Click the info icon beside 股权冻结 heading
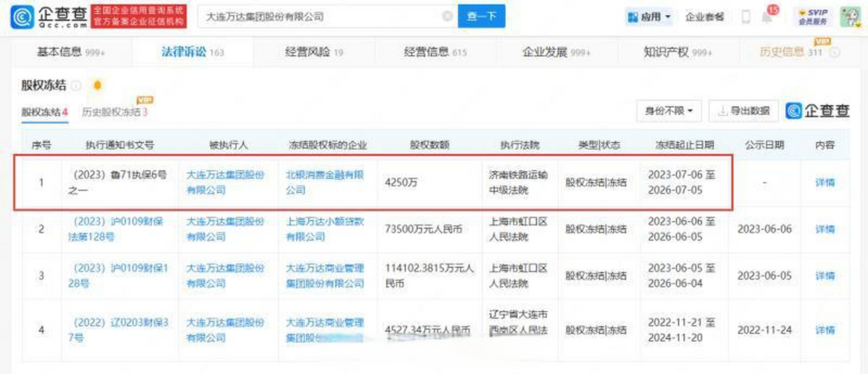Screen dimensions: 868x374 77,86
